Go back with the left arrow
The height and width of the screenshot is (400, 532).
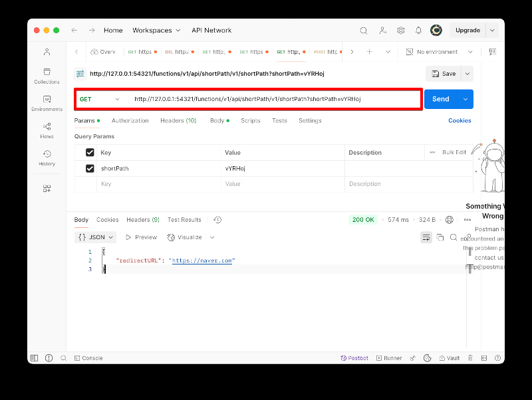pos(74,31)
